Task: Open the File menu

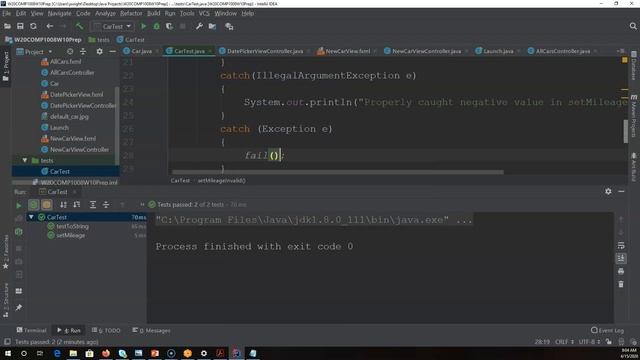Action: click(x=7, y=13)
